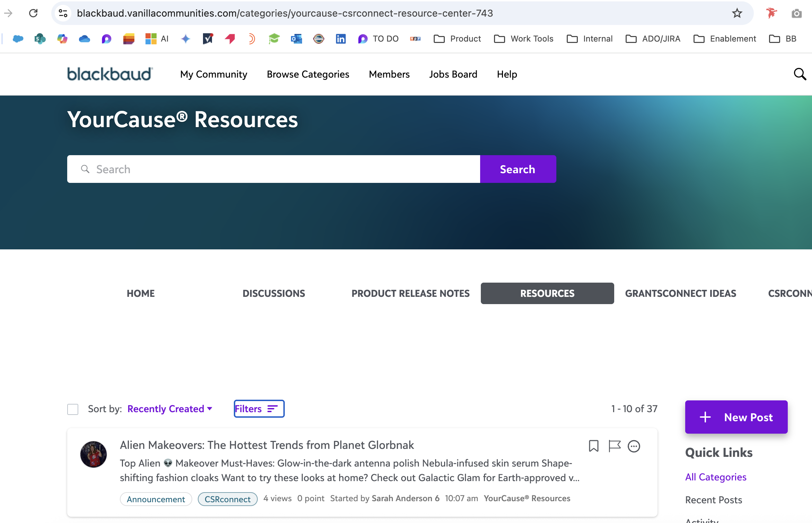Open the Enablement bookmarks folder
This screenshot has width=812, height=523.
click(725, 39)
